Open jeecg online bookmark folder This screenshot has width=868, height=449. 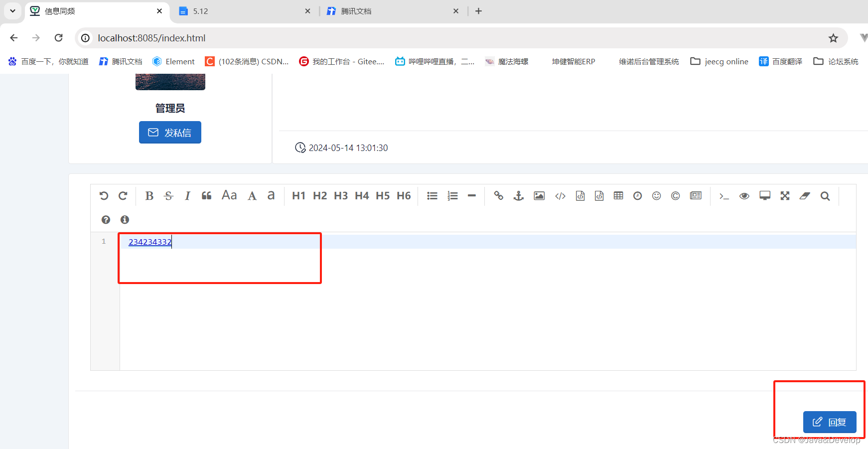[x=719, y=61]
